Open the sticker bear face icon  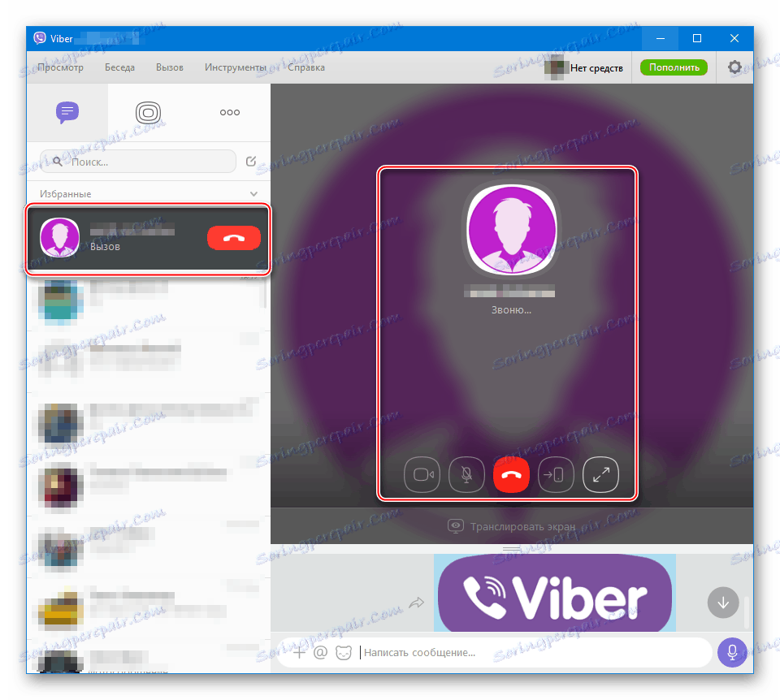[x=344, y=652]
